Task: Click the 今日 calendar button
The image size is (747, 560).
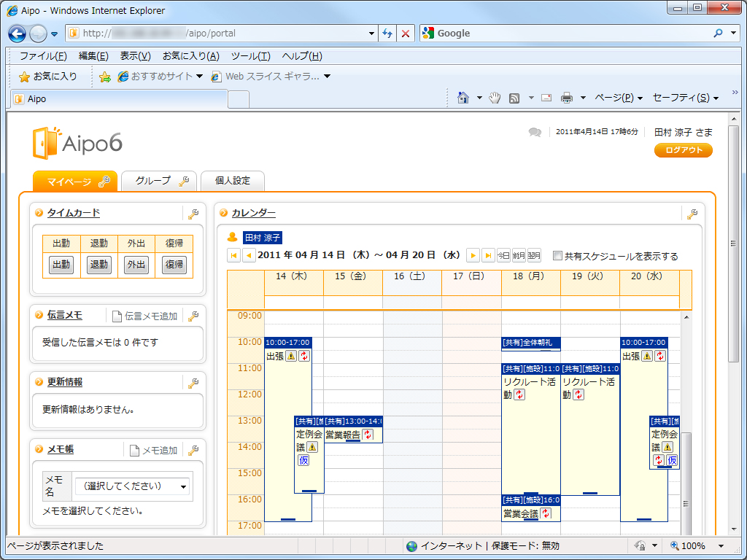Action: point(503,256)
